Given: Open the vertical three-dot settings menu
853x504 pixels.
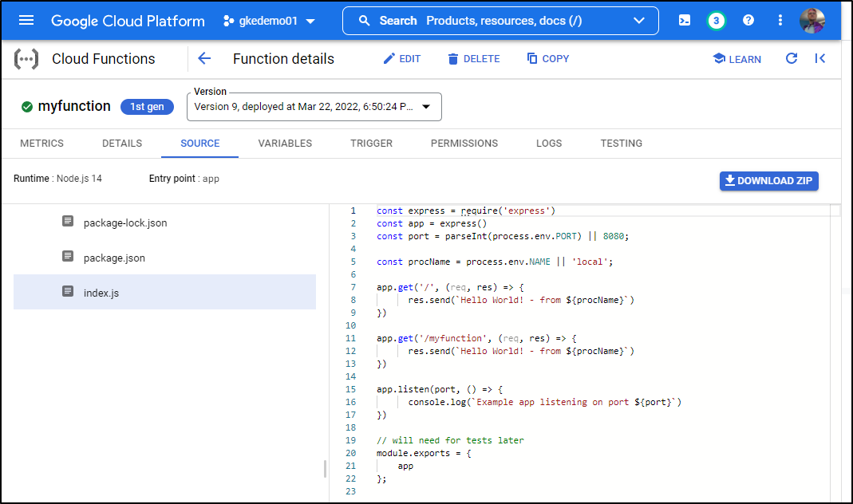Looking at the screenshot, I should click(x=780, y=20).
